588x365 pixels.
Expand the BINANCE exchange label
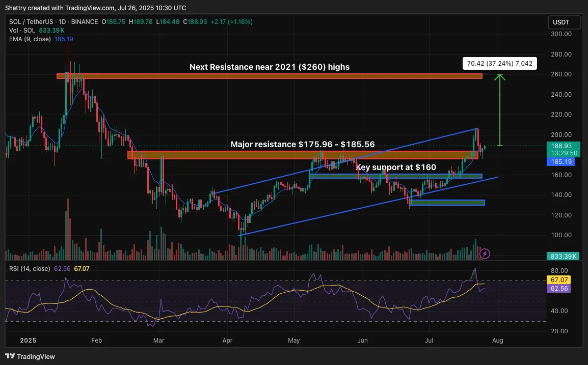[x=84, y=22]
